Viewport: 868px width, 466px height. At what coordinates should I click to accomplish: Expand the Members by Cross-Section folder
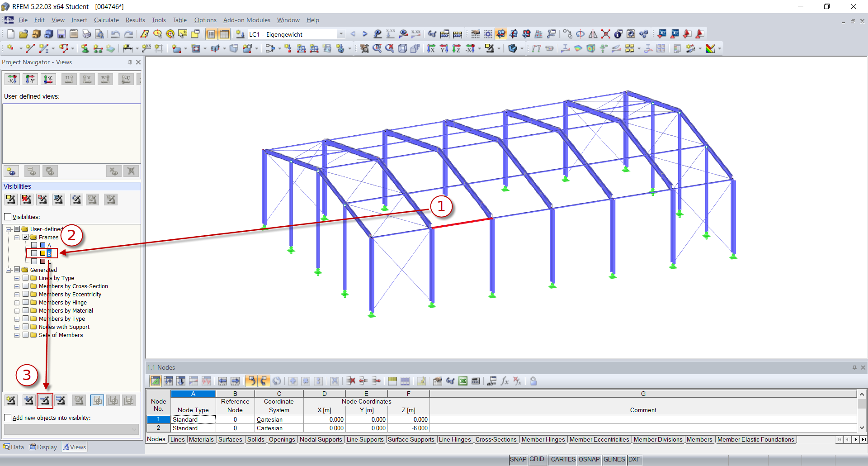(17, 286)
